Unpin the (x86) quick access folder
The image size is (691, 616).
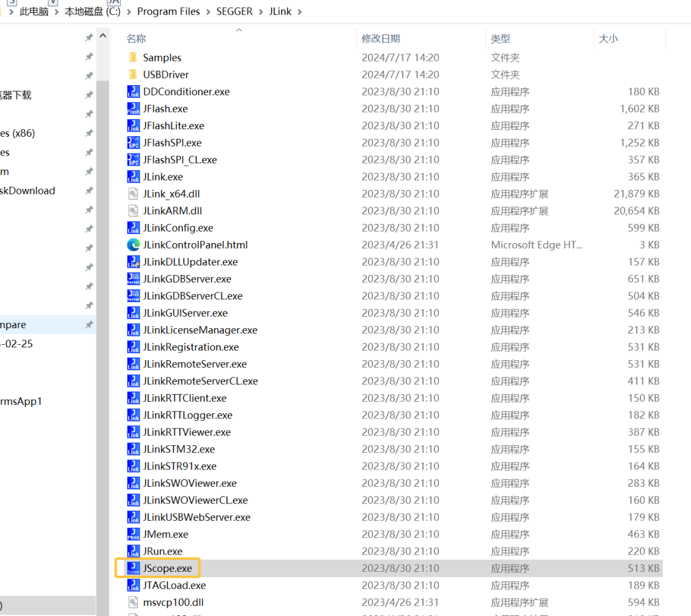(89, 133)
